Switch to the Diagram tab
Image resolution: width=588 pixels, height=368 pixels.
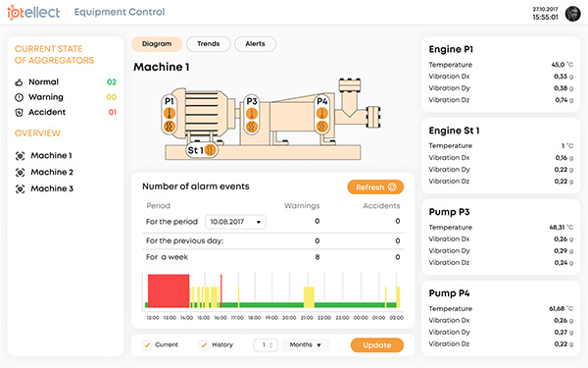[157, 44]
